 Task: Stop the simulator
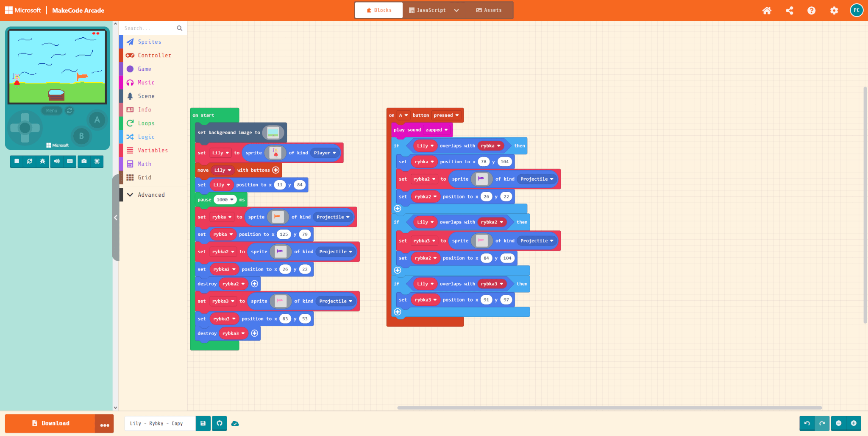click(x=17, y=161)
